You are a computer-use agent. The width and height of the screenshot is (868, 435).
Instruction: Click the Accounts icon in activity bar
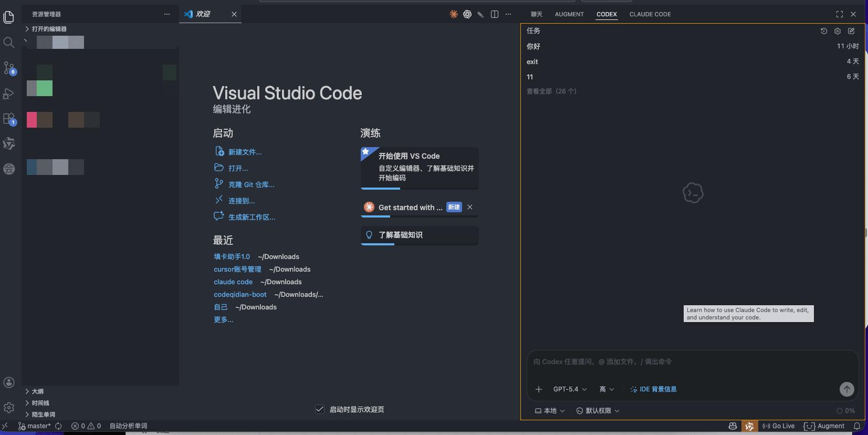click(x=9, y=382)
